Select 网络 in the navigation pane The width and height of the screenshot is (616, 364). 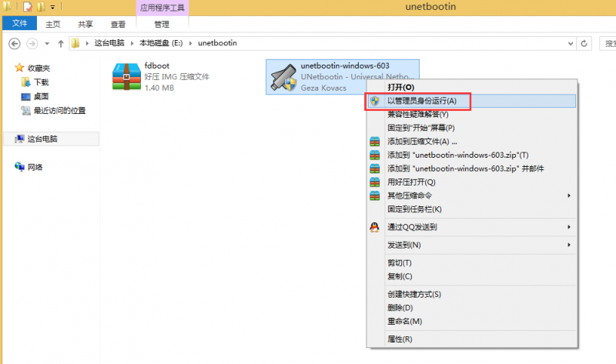[35, 167]
